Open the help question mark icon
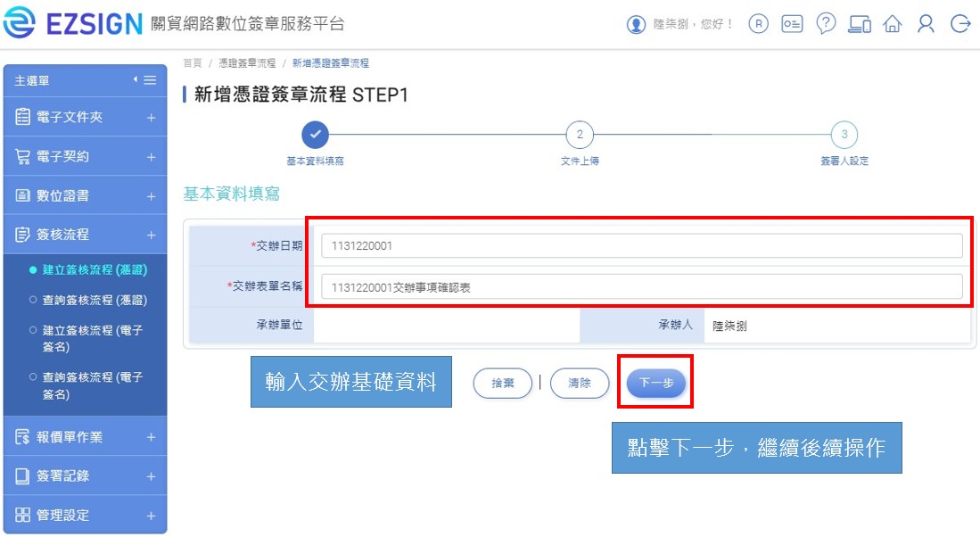 click(826, 24)
